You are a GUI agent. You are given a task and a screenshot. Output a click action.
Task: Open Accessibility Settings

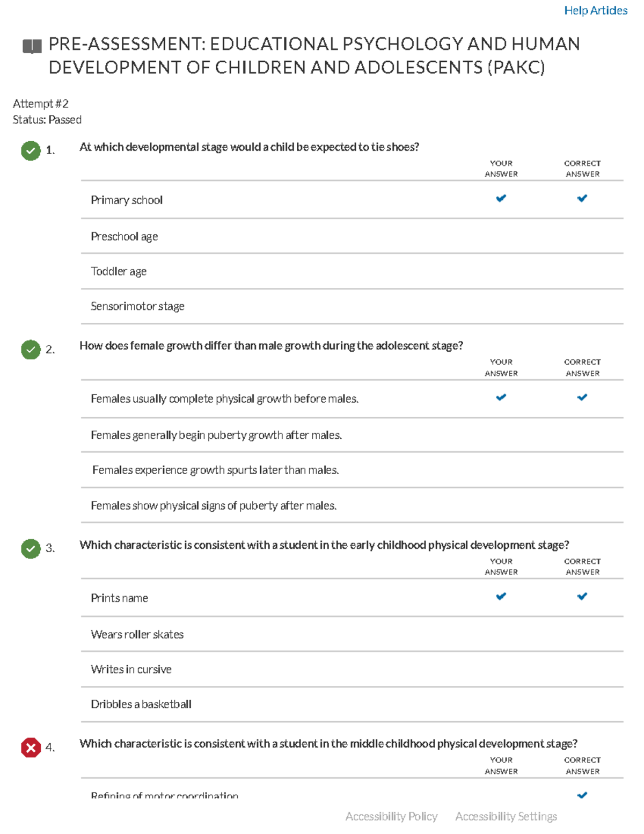pyautogui.click(x=506, y=816)
